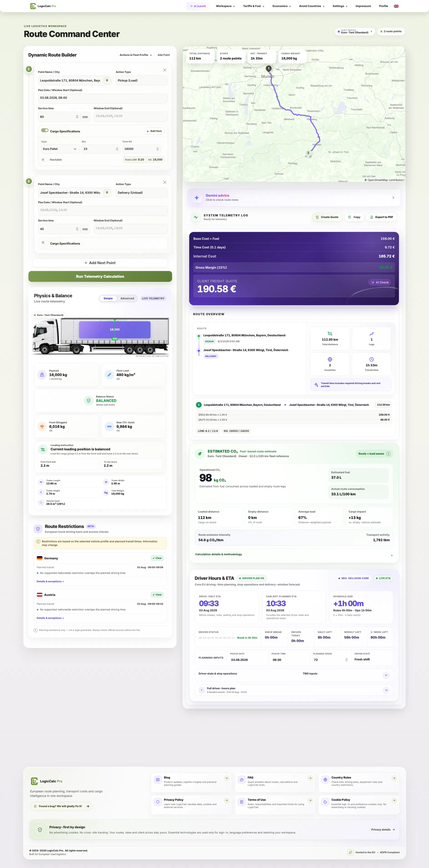Expand Full driver-hours plan
This screenshot has height=868, width=429.
coord(294,690)
